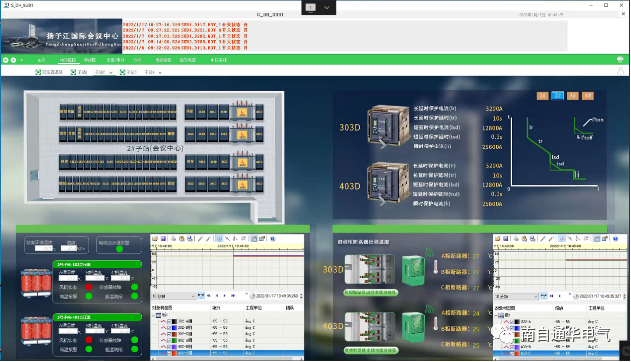Click yellow-labeled transformer cabinet in top 3D row
Screen dimensions: 631x362
click(x=242, y=111)
